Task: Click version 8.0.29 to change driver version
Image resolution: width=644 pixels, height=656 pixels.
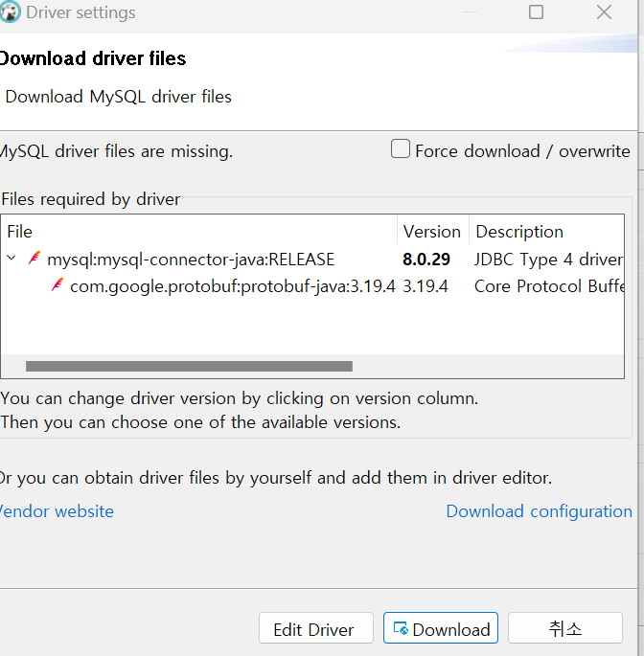Action: (x=426, y=260)
